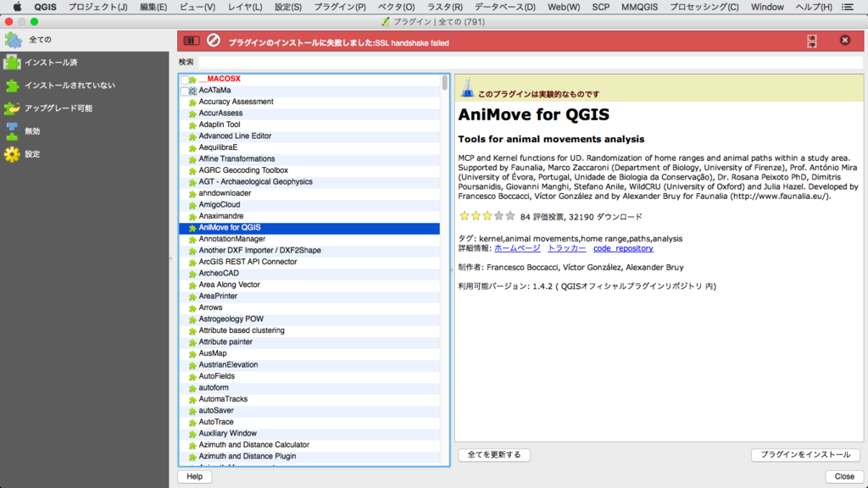Screen dimensions: 868x488
Task: Open the レイヤ(L) menu
Action: point(245,7)
